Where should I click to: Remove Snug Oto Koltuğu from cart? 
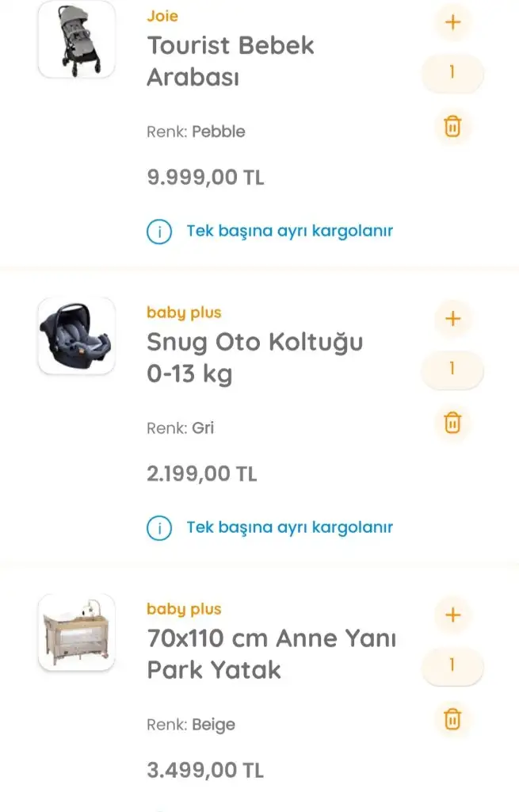(452, 423)
